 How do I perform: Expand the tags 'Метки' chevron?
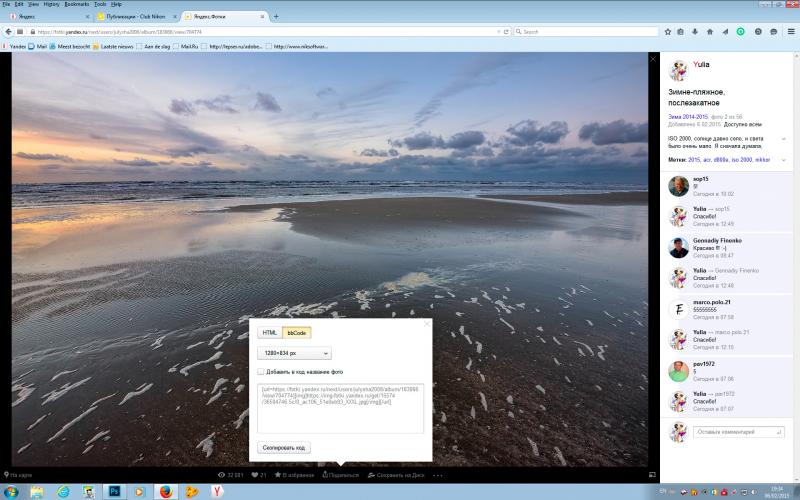click(784, 160)
